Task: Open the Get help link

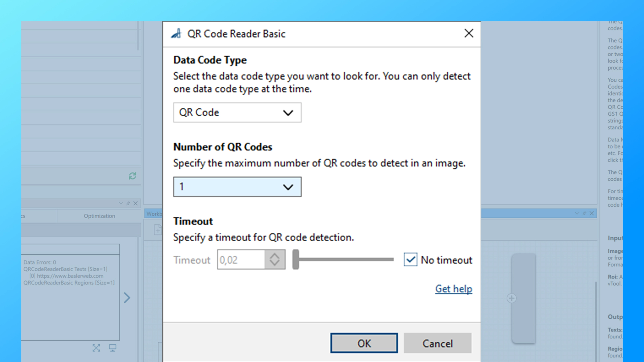Action: coord(453,289)
